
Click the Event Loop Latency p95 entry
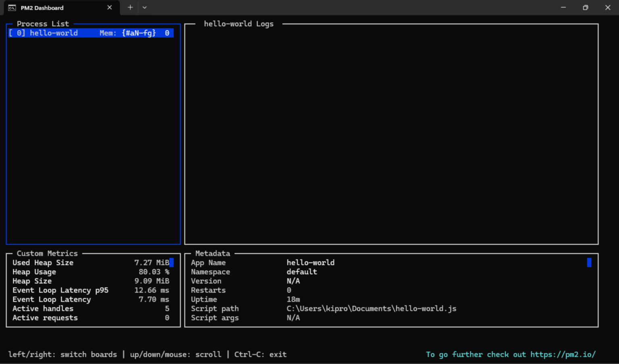[60, 290]
